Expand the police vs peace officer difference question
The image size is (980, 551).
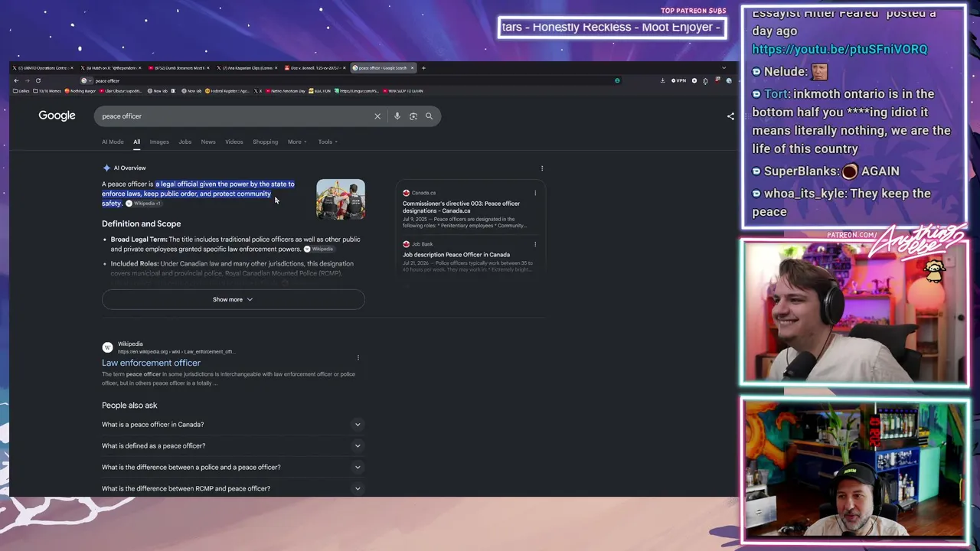233,468
